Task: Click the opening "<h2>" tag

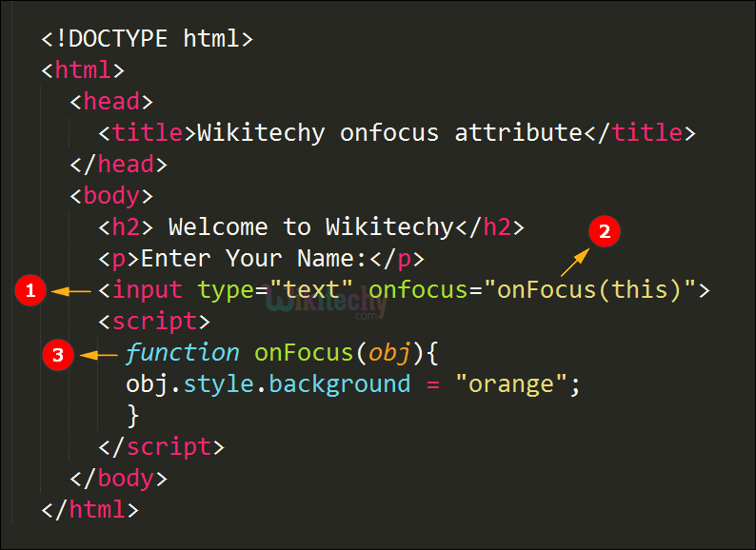Action: pos(126,227)
